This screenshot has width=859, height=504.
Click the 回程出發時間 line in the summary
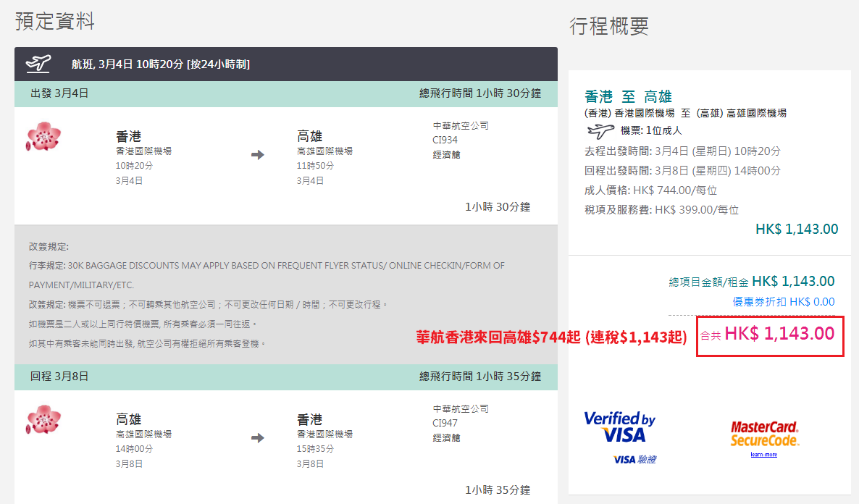682,171
